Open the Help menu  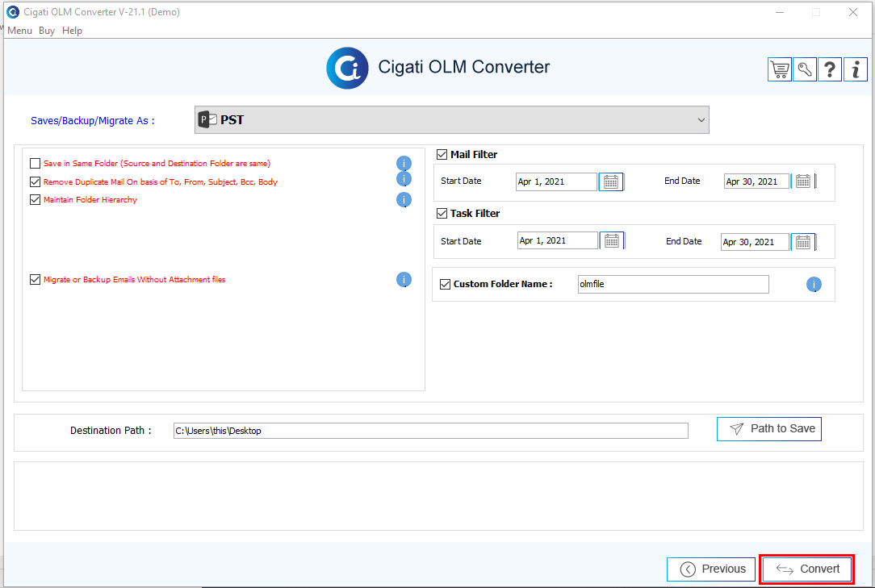[x=72, y=31]
